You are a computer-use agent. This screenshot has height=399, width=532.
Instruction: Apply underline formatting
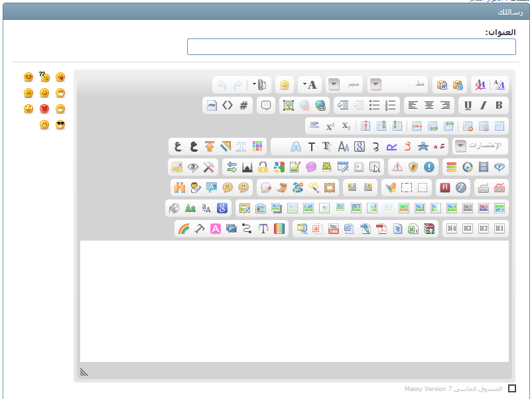[x=468, y=105]
